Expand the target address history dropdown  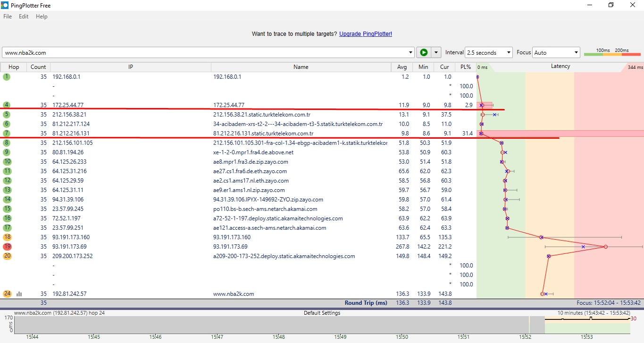[x=410, y=52]
